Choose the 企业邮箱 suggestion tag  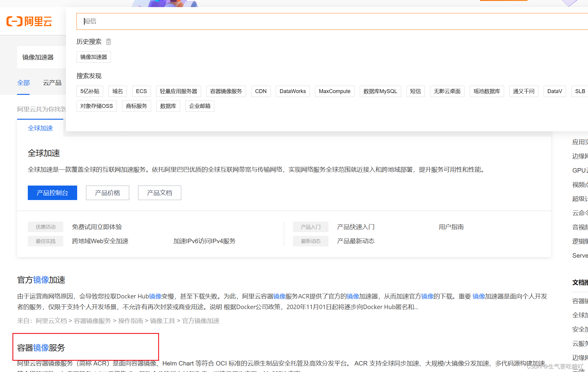[200, 106]
